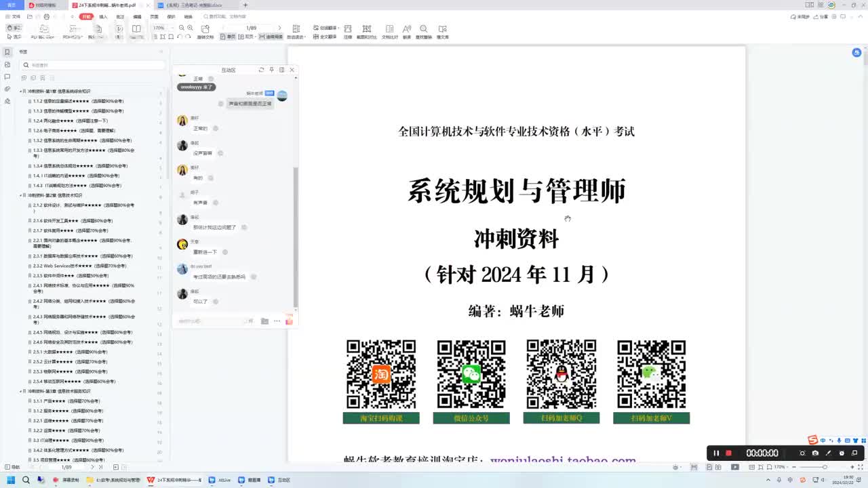Open the 互动区 app in Windows taskbar

pos(281,480)
